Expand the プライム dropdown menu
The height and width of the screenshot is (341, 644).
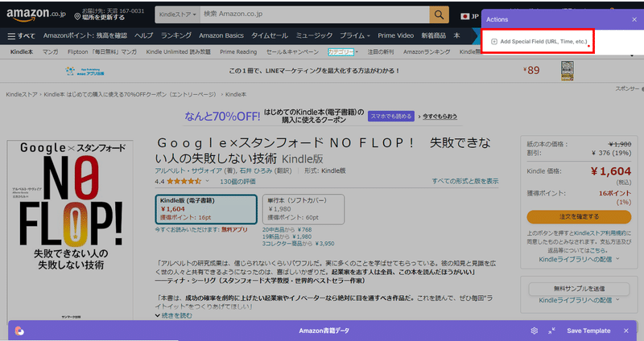coord(355,35)
